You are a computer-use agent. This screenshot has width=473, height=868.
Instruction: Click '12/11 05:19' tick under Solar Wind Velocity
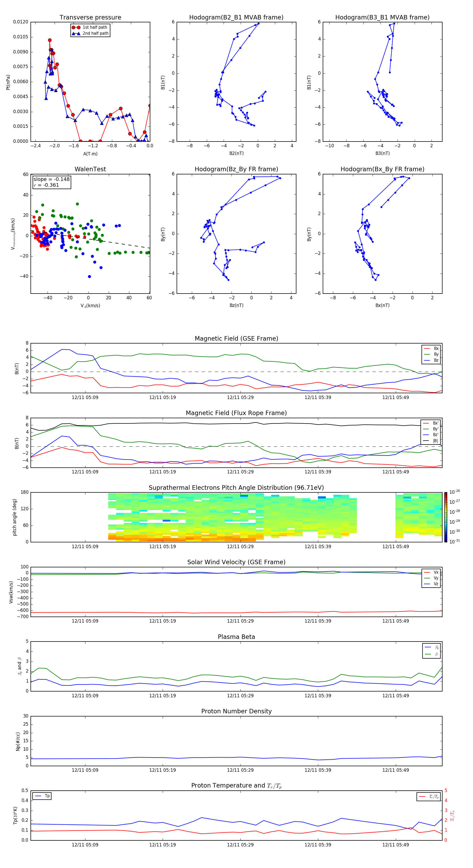pos(163,621)
